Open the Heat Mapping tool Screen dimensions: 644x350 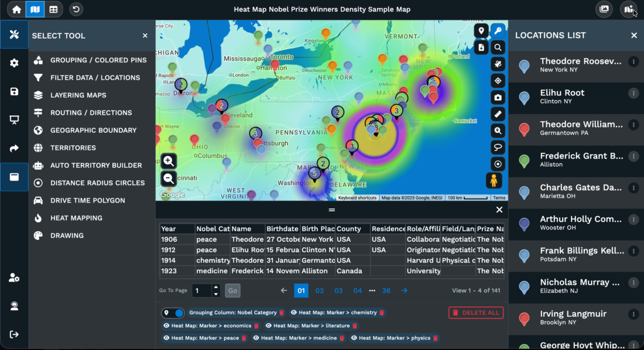pos(76,218)
